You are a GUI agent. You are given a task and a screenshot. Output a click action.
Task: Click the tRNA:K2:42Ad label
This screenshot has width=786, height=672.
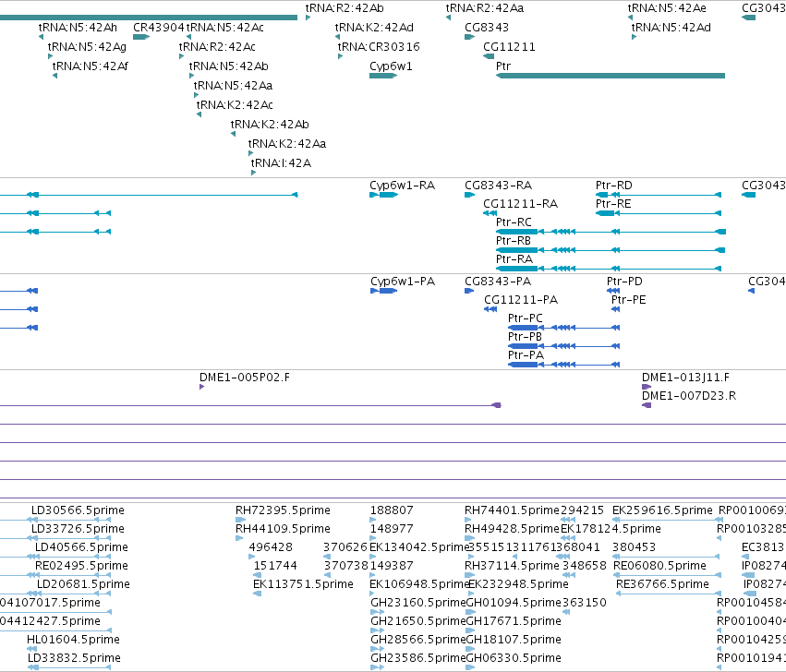tap(374, 28)
